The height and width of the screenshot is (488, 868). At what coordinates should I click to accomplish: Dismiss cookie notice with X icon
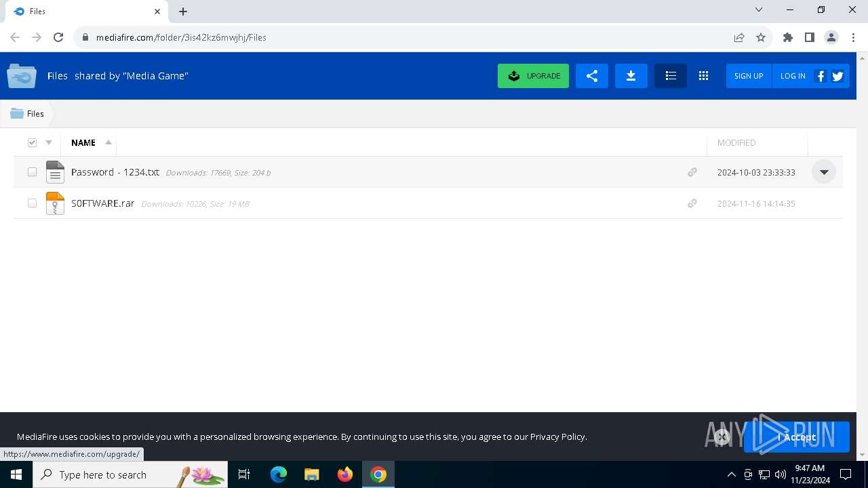pos(722,437)
